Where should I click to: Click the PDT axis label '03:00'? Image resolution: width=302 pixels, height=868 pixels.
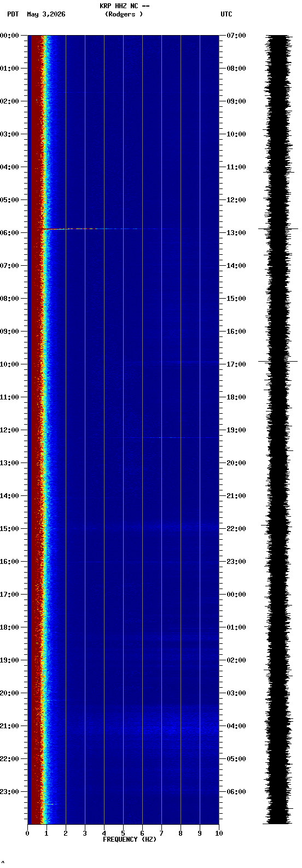point(9,134)
